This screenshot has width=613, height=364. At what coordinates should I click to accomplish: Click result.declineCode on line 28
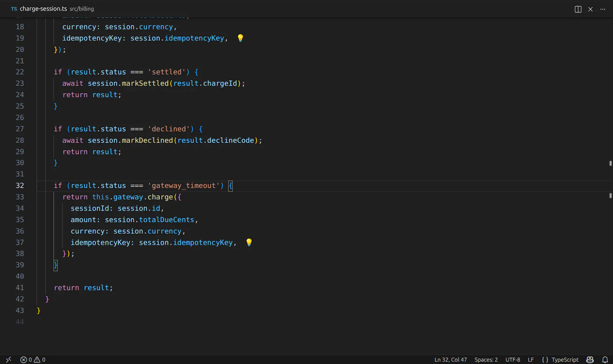(x=216, y=140)
